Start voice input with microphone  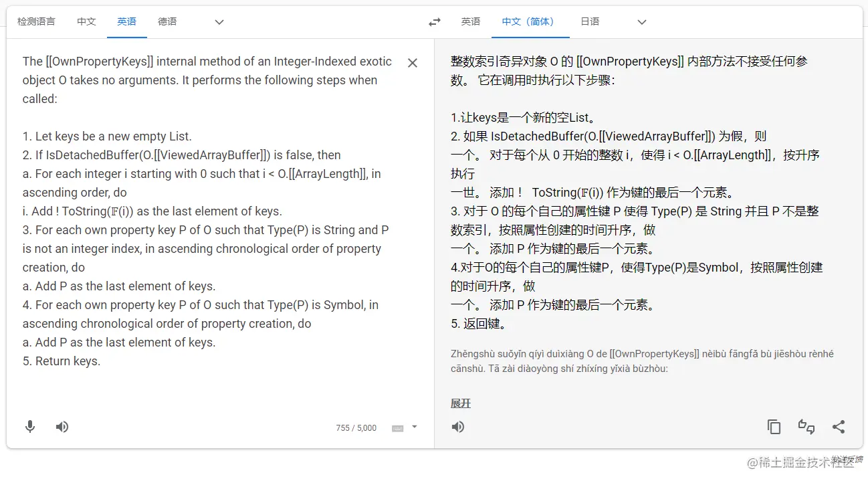click(x=30, y=427)
